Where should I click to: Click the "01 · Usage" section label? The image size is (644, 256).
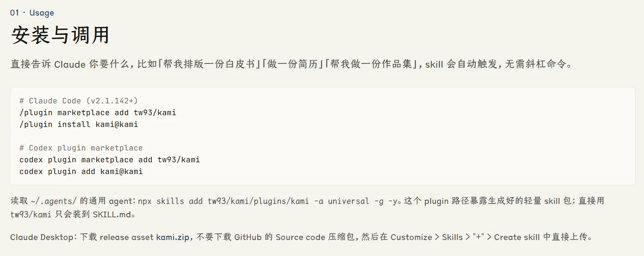[x=32, y=13]
